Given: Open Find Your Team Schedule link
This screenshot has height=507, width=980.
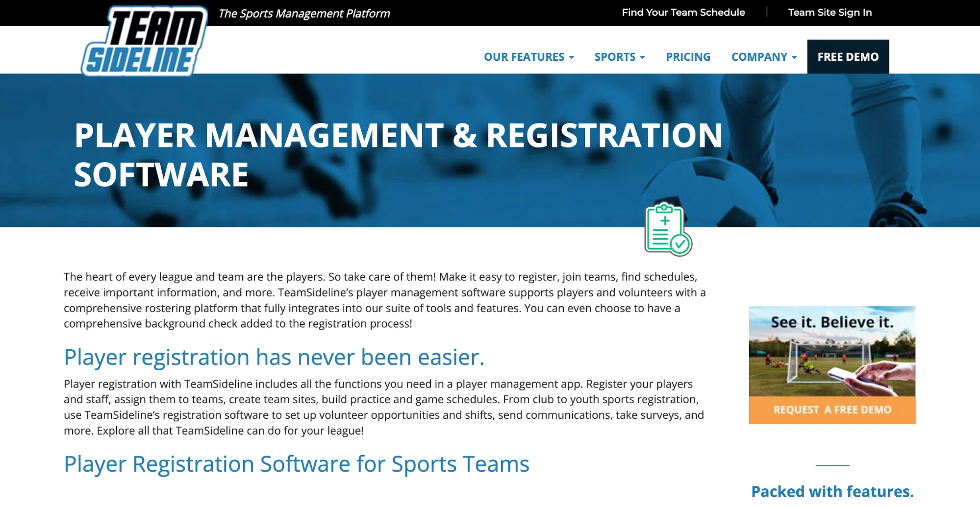Looking at the screenshot, I should coord(683,12).
